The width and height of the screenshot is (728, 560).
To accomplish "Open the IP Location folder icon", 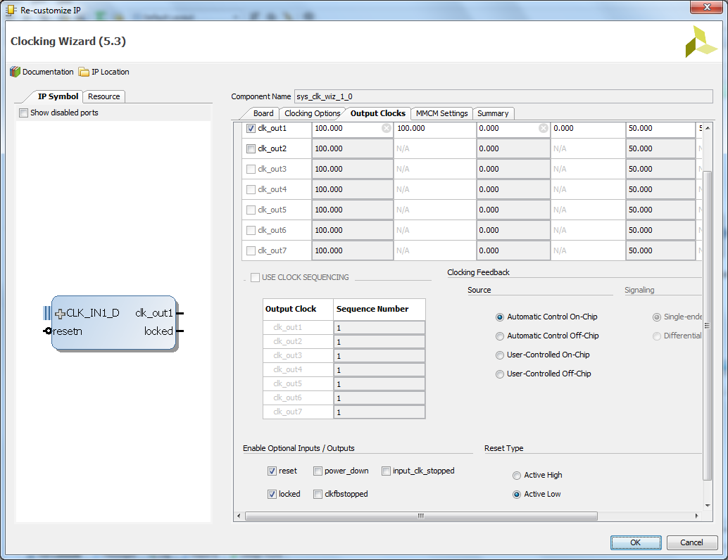I will click(84, 72).
